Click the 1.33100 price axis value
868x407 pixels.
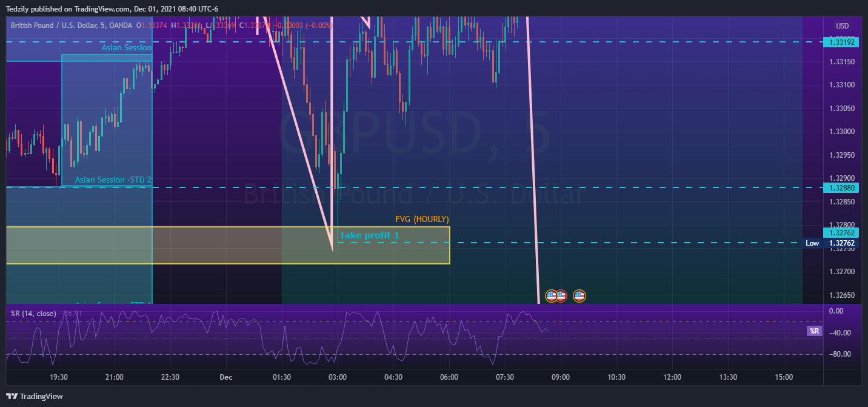point(842,85)
